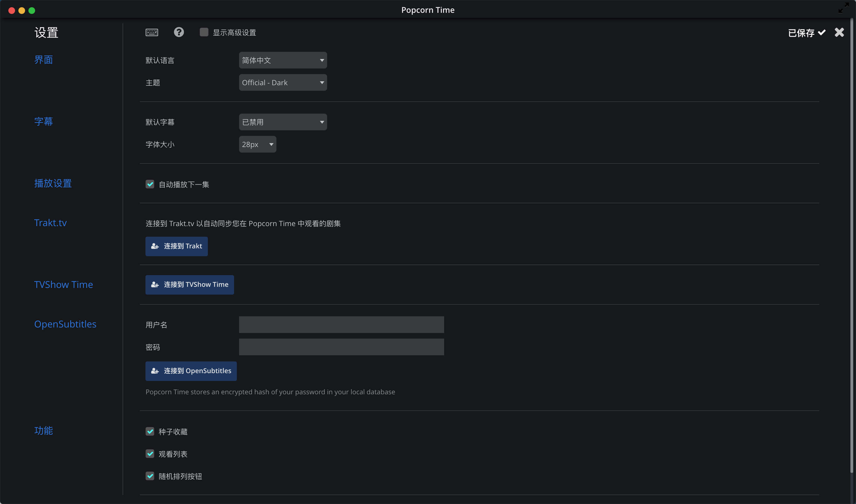
Task: Uncheck 种子收藏 checkbox
Action: [x=150, y=432]
